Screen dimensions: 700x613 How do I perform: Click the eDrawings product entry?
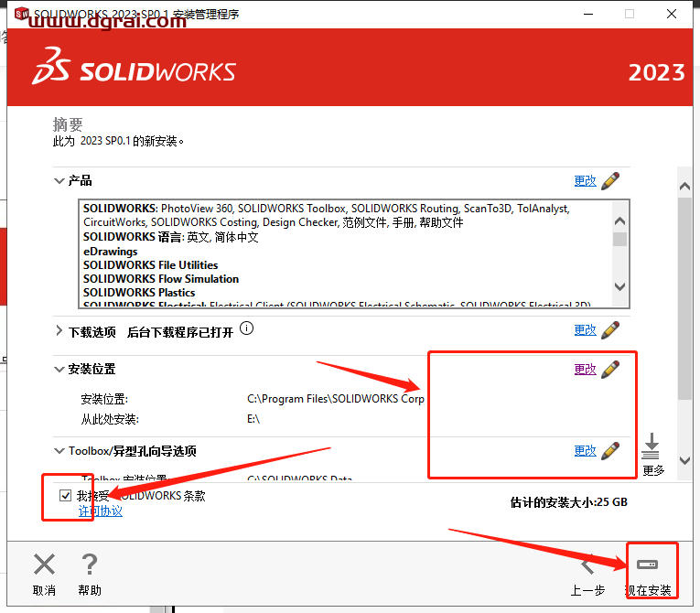pyautogui.click(x=111, y=252)
